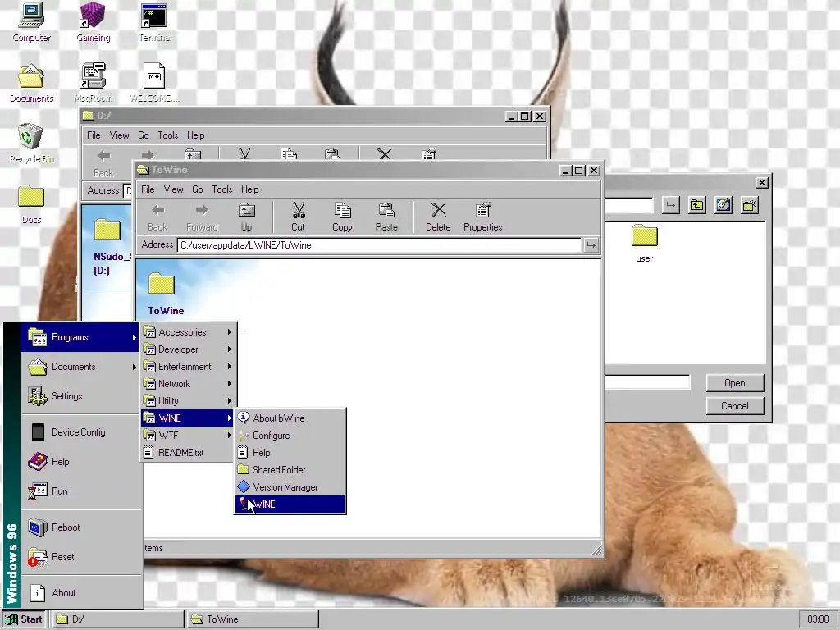Click the ToWine address path field
Image resolution: width=840 pixels, height=630 pixels.
coord(380,245)
